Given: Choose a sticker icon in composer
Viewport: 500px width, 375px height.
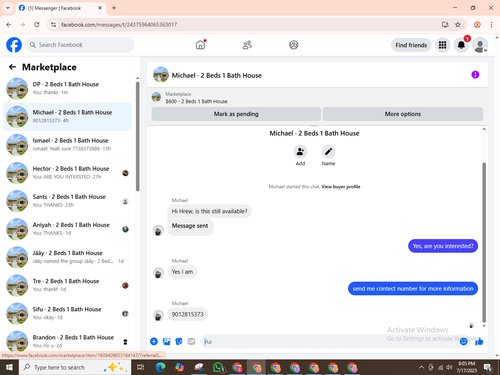Looking at the screenshot, I should [179, 341].
